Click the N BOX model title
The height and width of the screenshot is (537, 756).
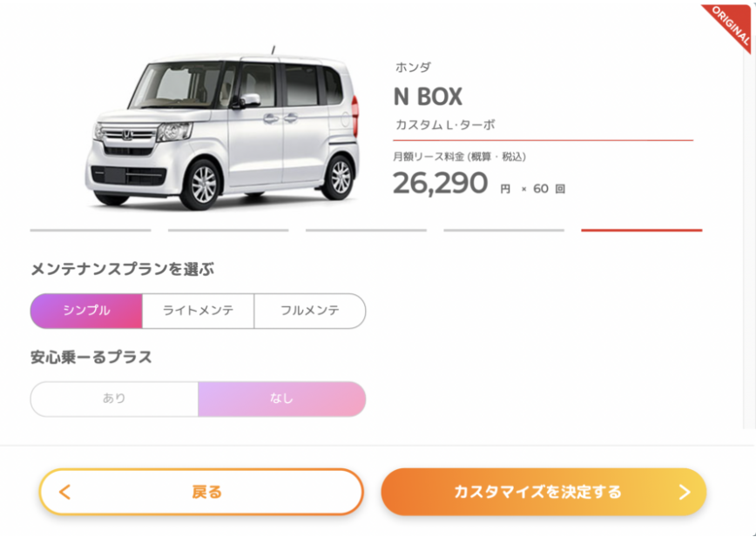pos(429,97)
